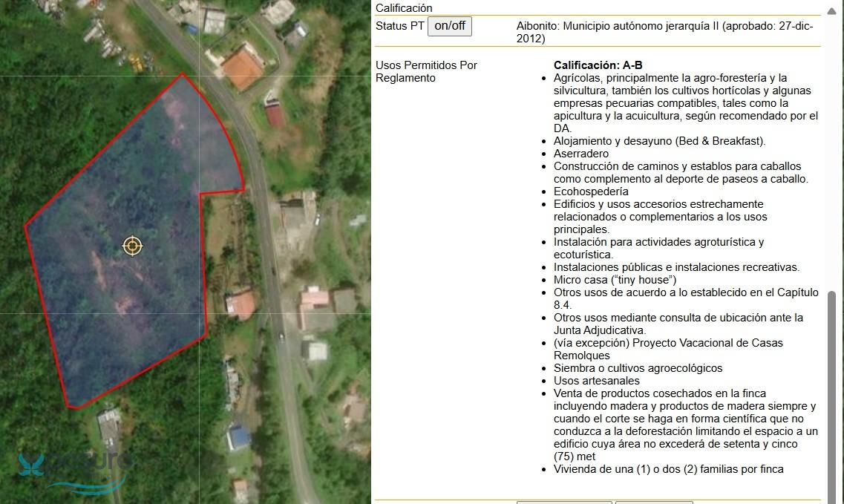Click the small red-roofed shed beside road
The image size is (844, 504).
point(274,115)
